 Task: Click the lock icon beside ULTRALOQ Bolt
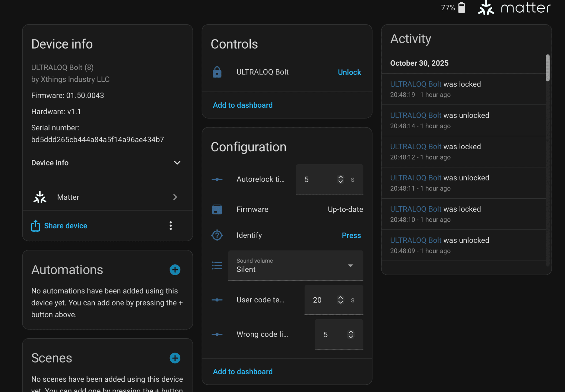pyautogui.click(x=217, y=72)
